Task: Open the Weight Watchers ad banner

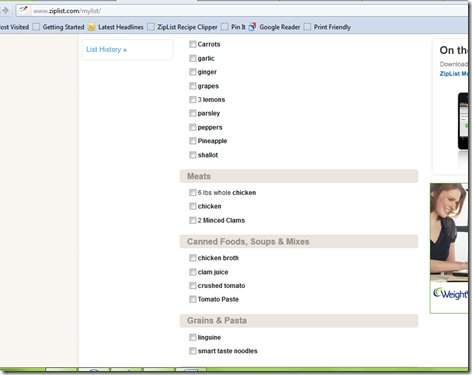Action: [449, 248]
